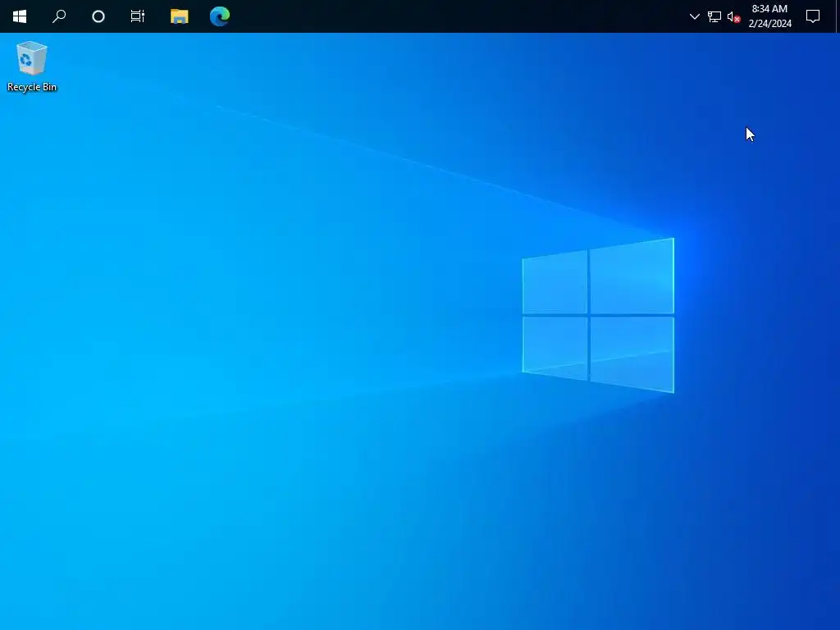
Task: Select the Recycle Bin desktop icon
Action: pyautogui.click(x=32, y=66)
